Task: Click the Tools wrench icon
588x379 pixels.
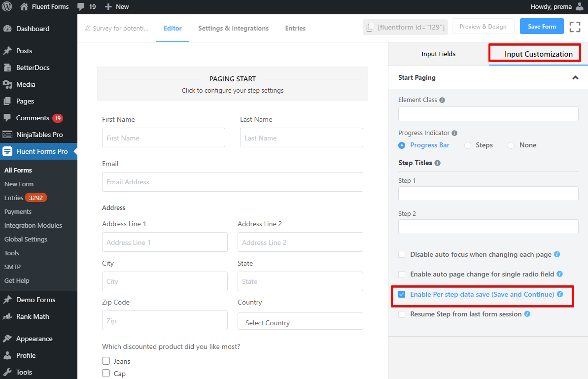Action: pos(7,372)
